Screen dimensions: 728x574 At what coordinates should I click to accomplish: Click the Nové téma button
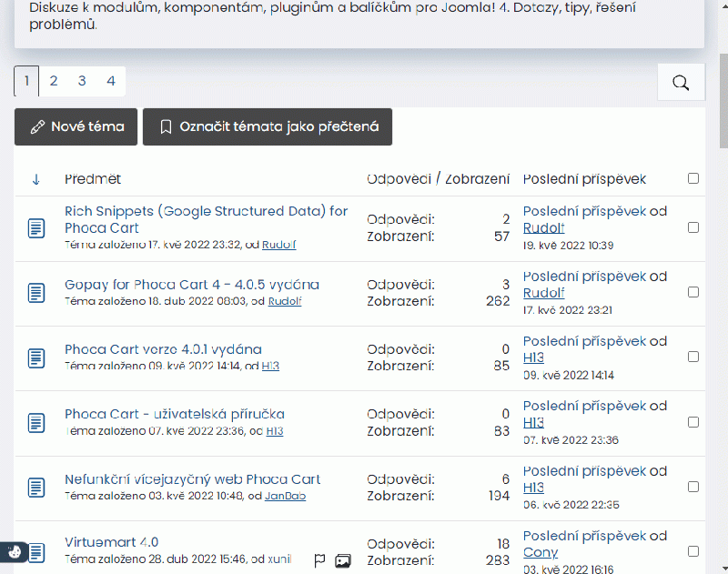click(76, 127)
